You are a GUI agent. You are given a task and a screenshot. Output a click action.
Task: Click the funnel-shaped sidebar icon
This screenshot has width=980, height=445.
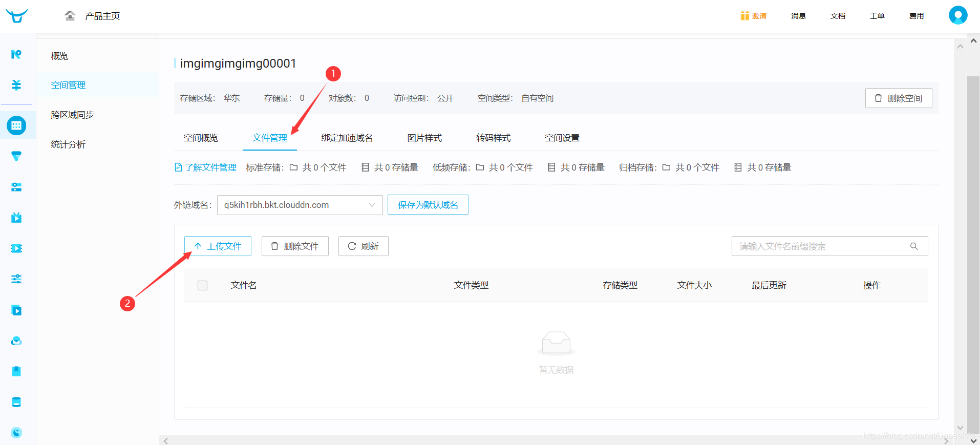pyautogui.click(x=16, y=156)
